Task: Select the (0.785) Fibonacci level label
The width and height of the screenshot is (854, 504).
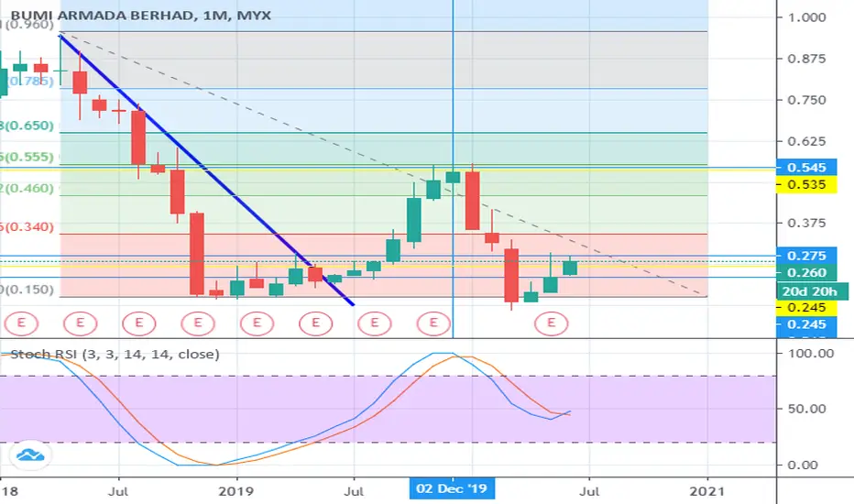Action: click(27, 82)
